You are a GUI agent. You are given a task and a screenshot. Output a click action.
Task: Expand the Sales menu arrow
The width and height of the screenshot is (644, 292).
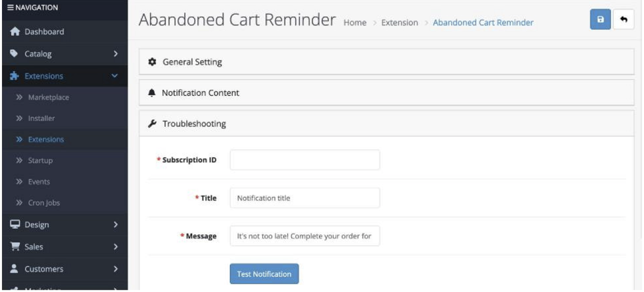click(116, 247)
